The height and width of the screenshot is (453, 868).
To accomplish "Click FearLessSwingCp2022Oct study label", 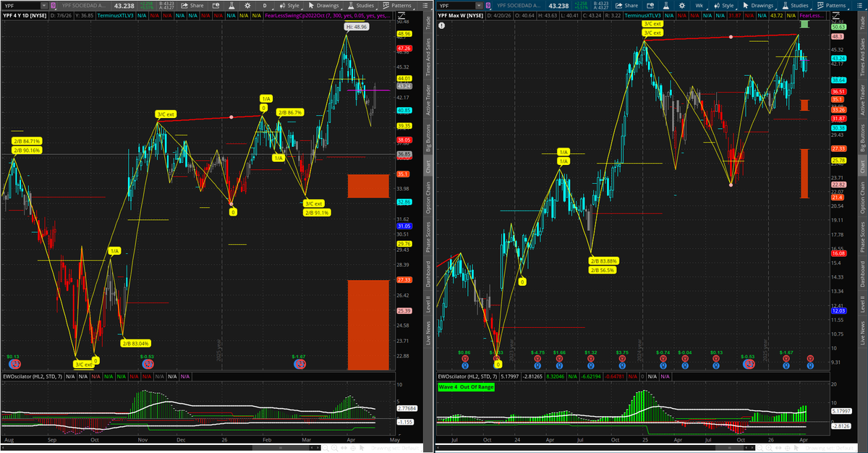I will click(x=328, y=16).
